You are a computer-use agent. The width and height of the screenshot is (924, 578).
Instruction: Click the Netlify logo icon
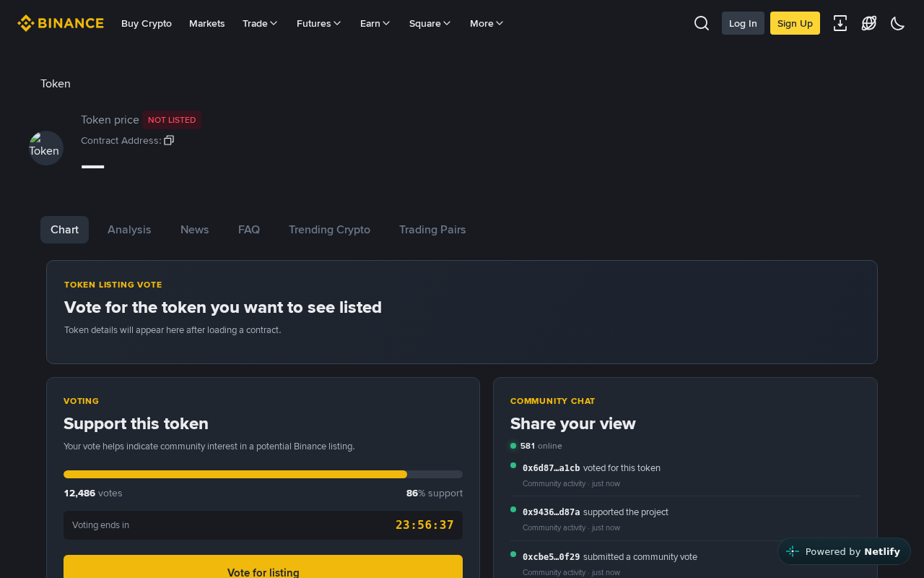793,551
